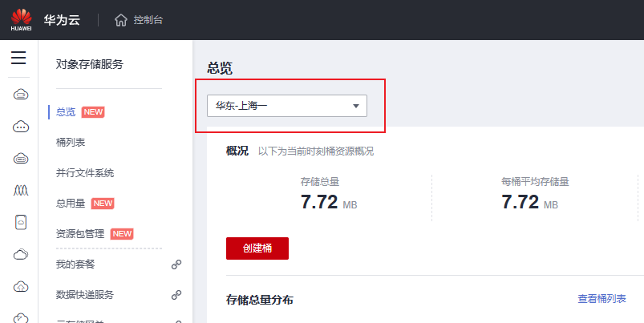This screenshot has height=323, width=644.
Task: Open the 华东-上海一 region dropdown
Action: coord(286,106)
